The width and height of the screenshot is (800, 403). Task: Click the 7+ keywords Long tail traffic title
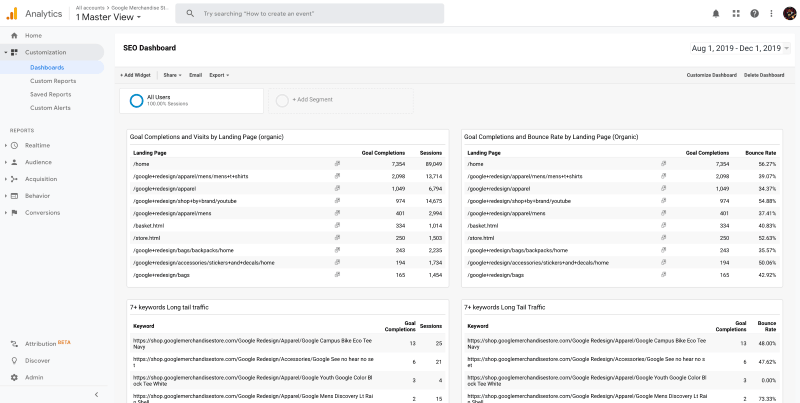pyautogui.click(x=169, y=307)
